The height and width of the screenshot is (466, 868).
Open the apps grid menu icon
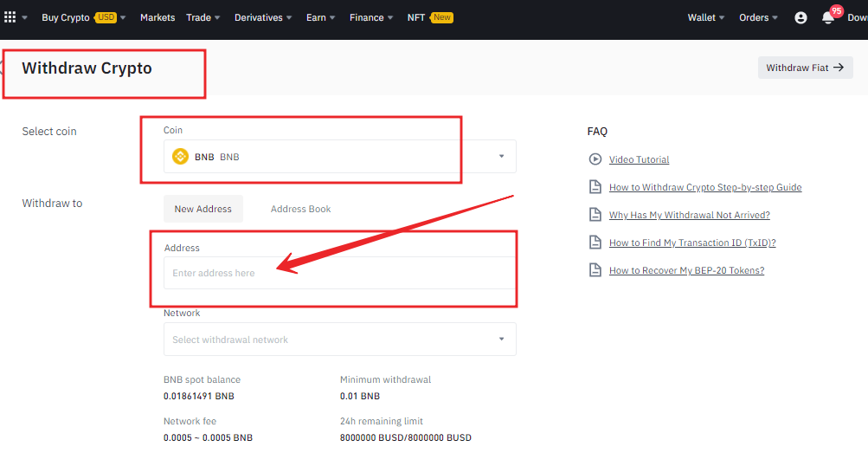point(10,17)
